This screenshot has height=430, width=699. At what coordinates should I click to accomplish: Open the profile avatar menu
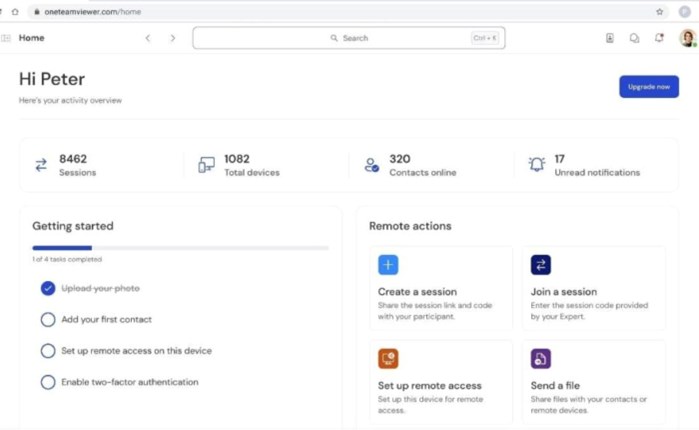(687, 38)
